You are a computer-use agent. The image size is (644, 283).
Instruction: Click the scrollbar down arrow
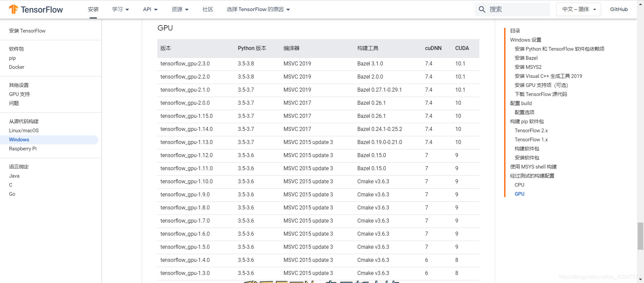click(x=640, y=279)
